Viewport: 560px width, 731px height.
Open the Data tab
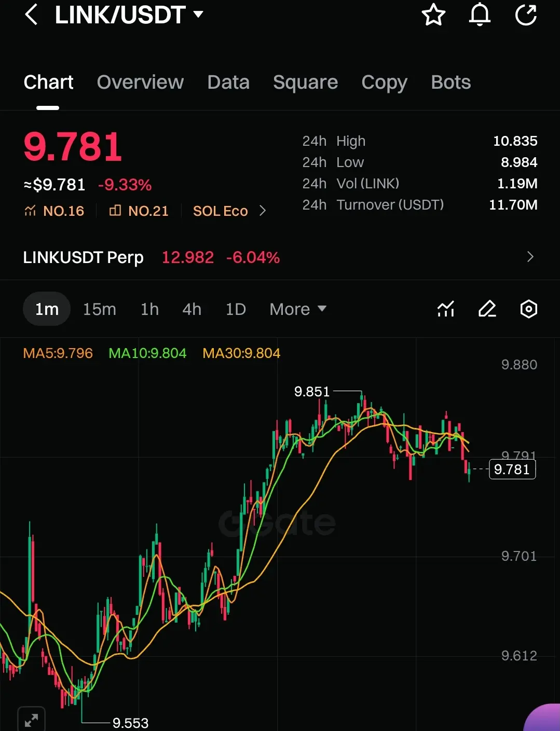228,82
